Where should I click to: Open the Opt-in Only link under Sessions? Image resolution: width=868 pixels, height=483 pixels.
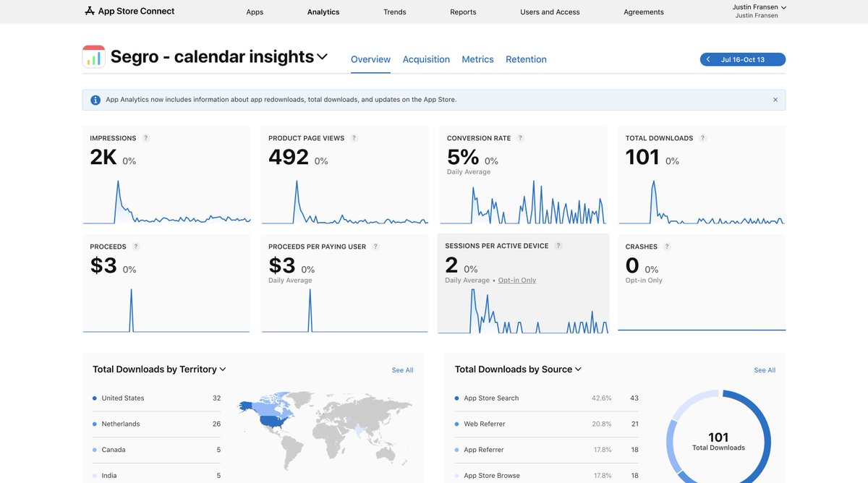pos(516,280)
